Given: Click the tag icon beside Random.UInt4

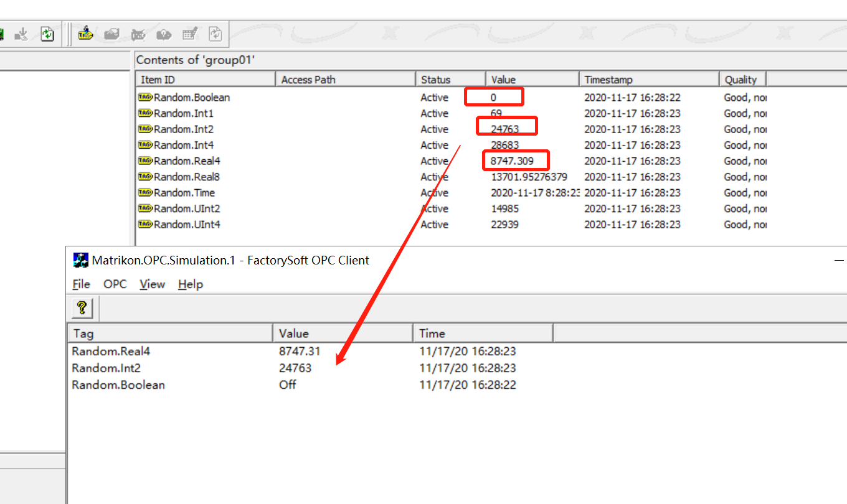Looking at the screenshot, I should click(145, 224).
